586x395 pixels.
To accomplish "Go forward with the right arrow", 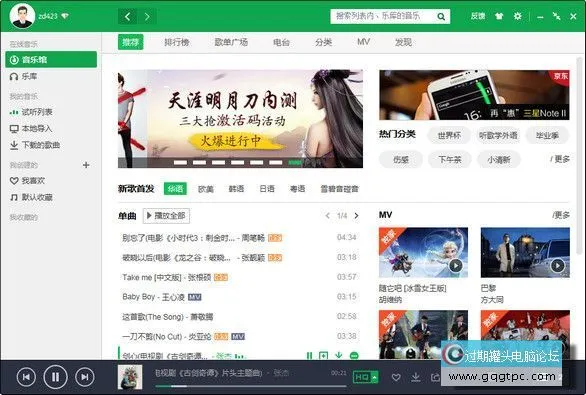I will click(x=147, y=16).
